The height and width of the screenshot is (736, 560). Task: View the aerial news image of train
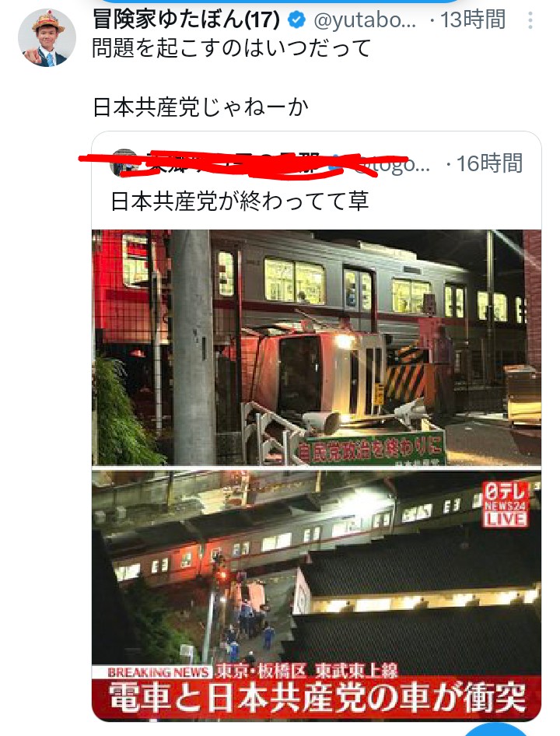tap(317, 595)
